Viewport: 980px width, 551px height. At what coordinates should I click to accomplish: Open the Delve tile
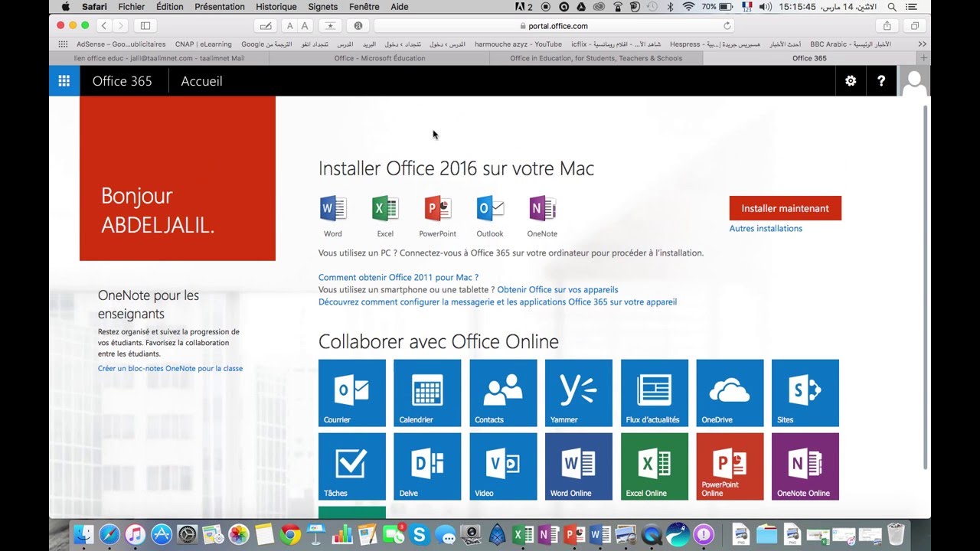pyautogui.click(x=427, y=466)
